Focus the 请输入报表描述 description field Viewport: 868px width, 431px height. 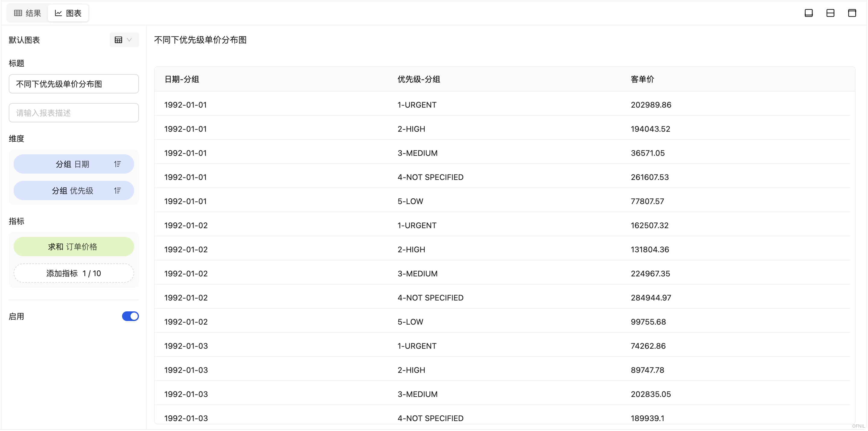tap(74, 113)
